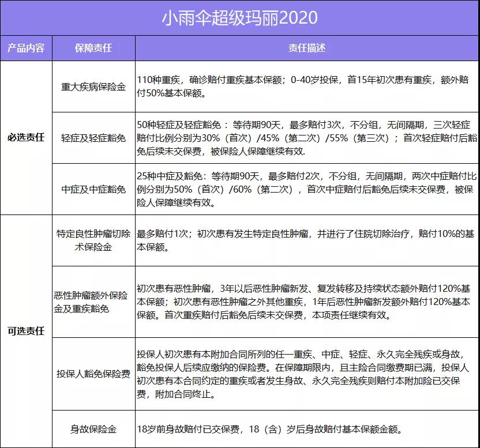The width and height of the screenshot is (480, 448).
Task: Select the 中症及中症豁免 cell
Action: 93,190
